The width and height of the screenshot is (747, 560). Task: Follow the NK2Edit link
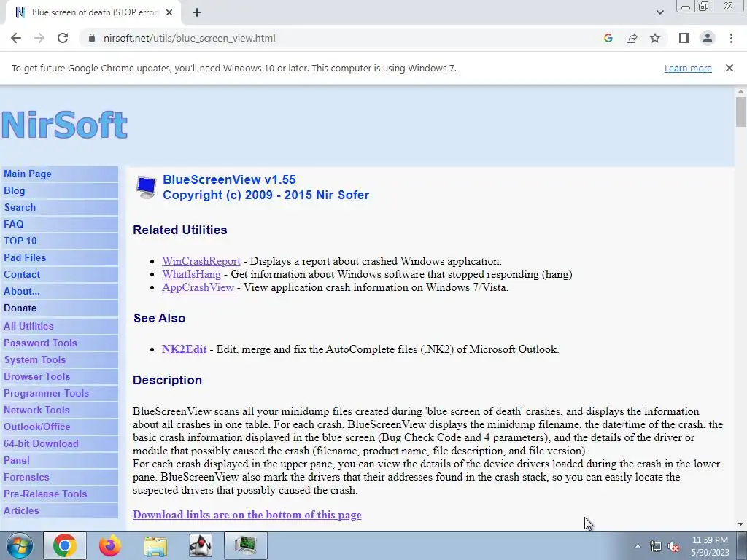pos(184,349)
